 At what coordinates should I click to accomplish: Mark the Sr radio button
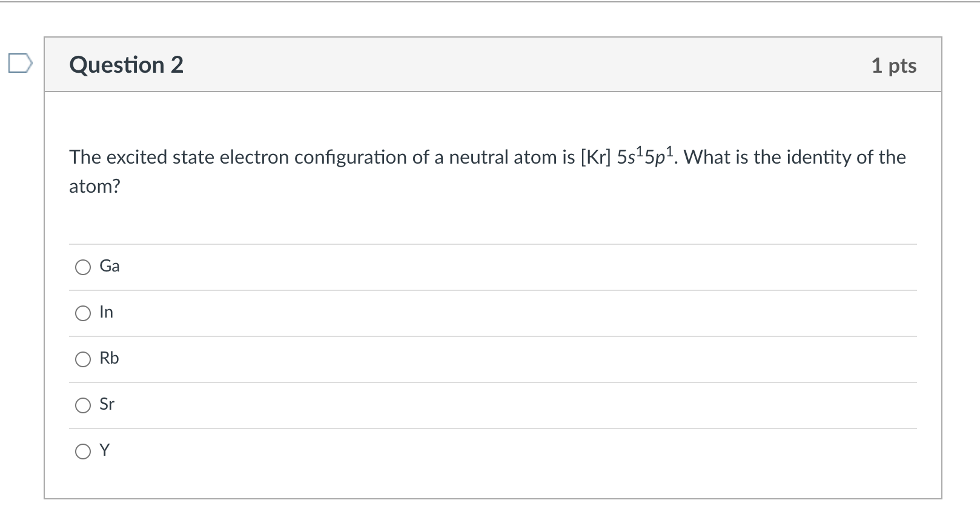tap(83, 405)
